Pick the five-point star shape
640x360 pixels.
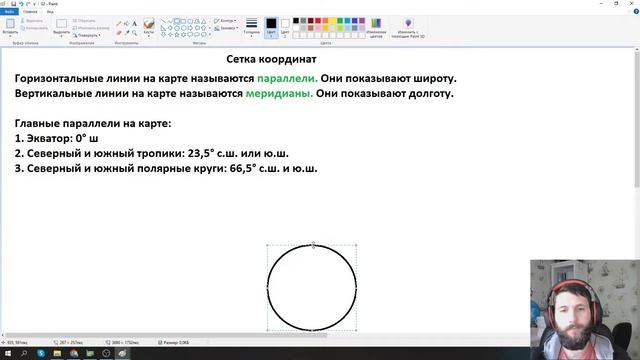[177, 35]
